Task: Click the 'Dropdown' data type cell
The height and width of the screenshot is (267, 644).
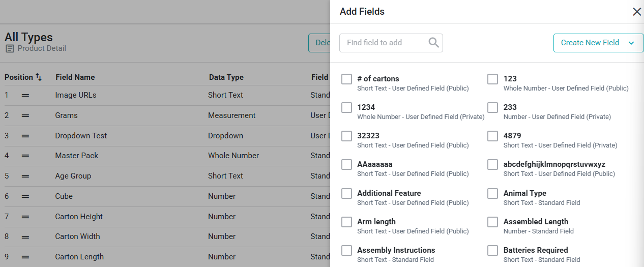Action: pyautogui.click(x=225, y=136)
